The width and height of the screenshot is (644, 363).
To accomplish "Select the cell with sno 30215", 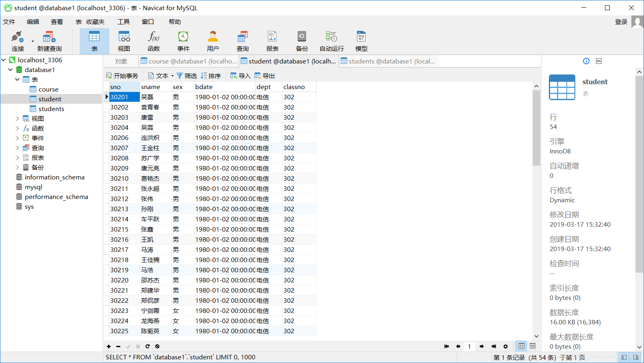I will (x=124, y=229).
